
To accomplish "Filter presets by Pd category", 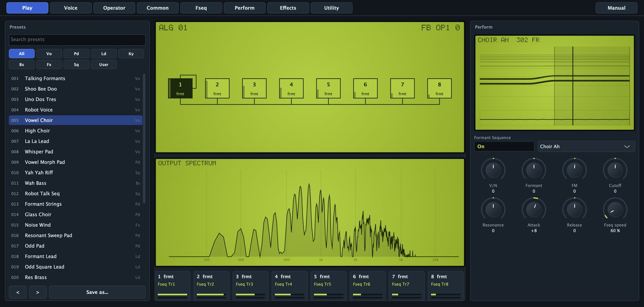I will click(76, 54).
